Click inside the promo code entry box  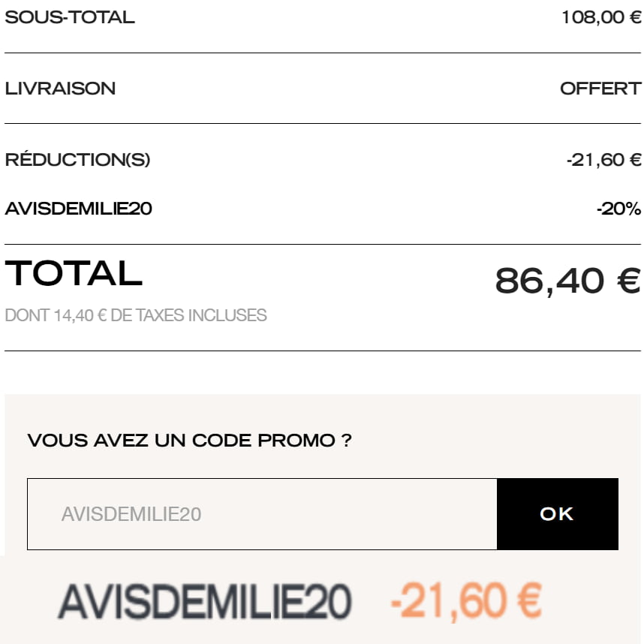(x=261, y=513)
